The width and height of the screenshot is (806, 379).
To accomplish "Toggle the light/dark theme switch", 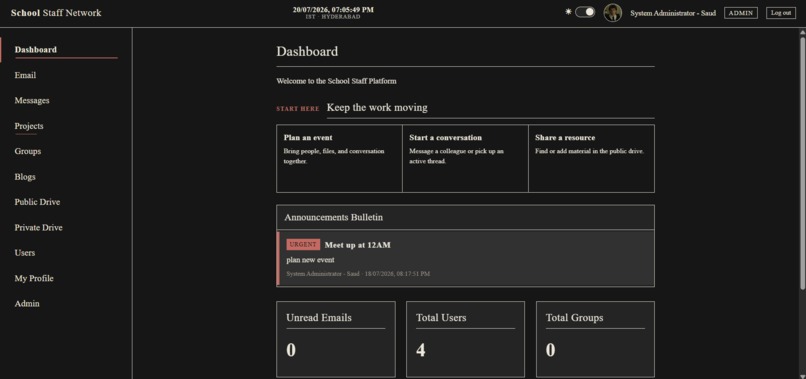I will tap(585, 12).
